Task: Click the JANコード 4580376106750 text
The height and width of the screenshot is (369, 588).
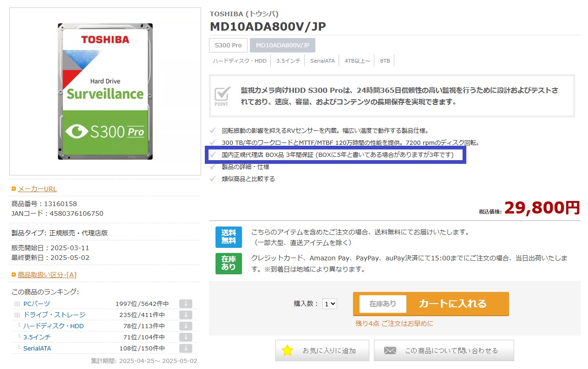Action: tap(58, 214)
